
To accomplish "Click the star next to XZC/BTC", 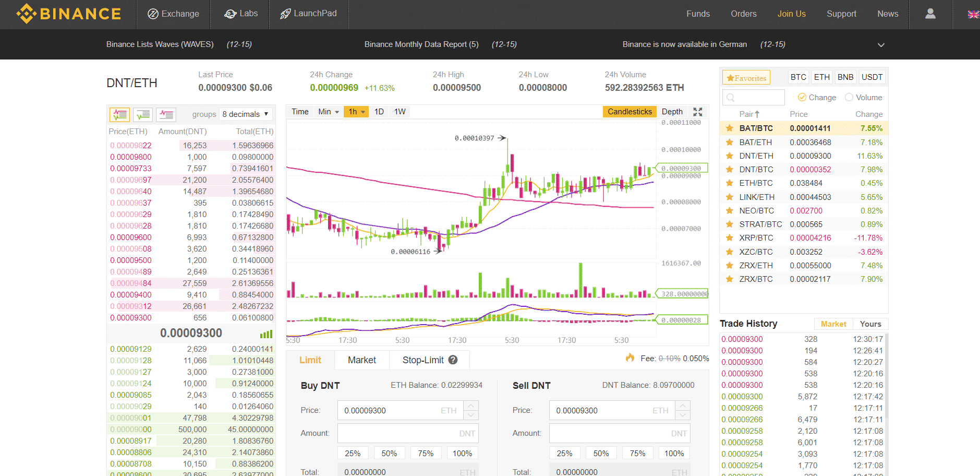I will coord(729,252).
